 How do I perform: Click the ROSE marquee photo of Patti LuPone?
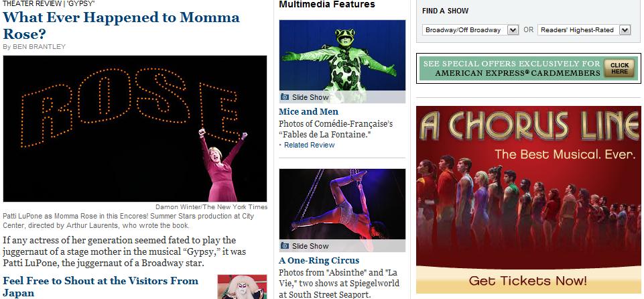pyautogui.click(x=135, y=129)
